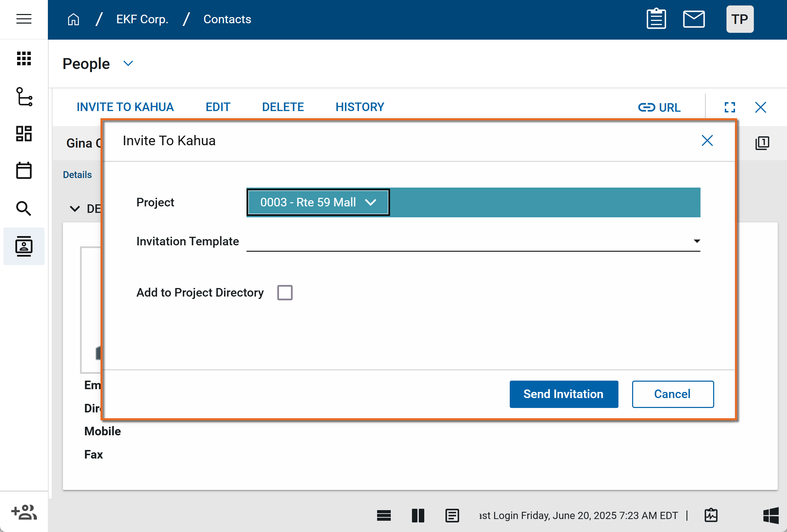The height and width of the screenshot is (532, 787).
Task: Open the calendar sidebar icon
Action: (24, 170)
